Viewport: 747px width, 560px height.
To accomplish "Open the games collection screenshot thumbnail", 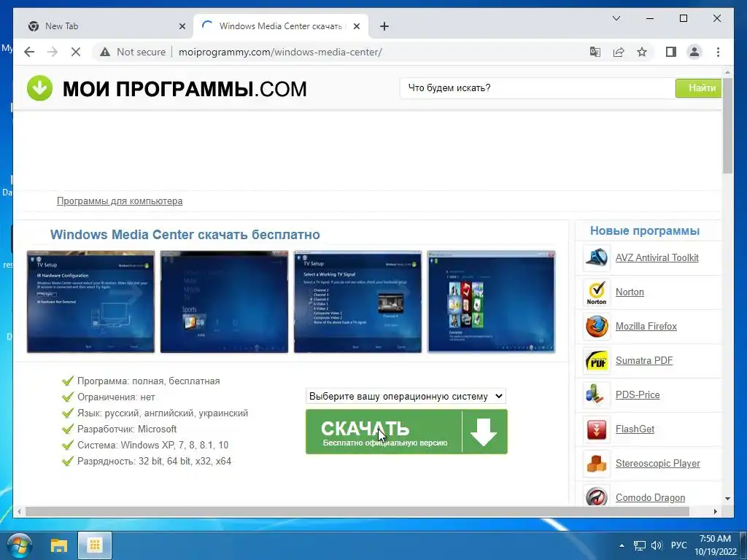I will (491, 302).
